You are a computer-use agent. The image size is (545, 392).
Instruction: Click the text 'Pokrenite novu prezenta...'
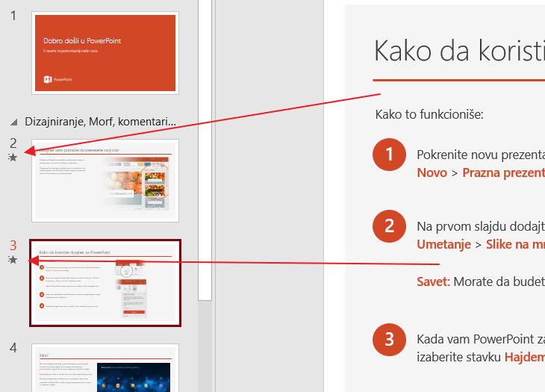coord(481,155)
